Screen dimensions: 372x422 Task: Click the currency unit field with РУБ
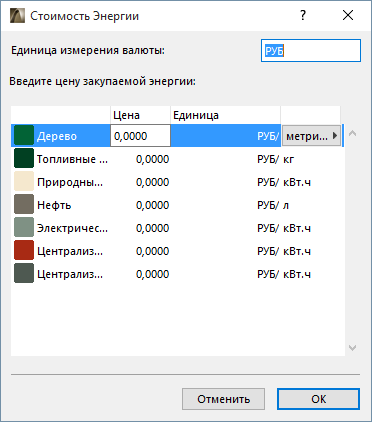coord(311,51)
